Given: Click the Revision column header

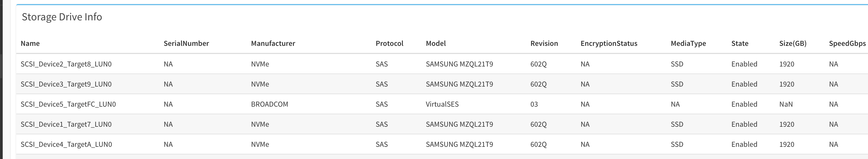Looking at the screenshot, I should coord(544,43).
